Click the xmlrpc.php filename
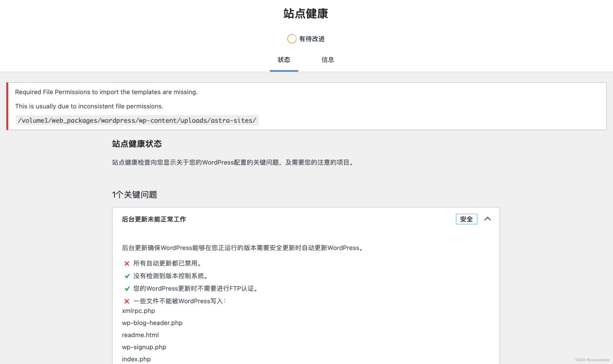Screen dimensions: 613x364 [138, 310]
